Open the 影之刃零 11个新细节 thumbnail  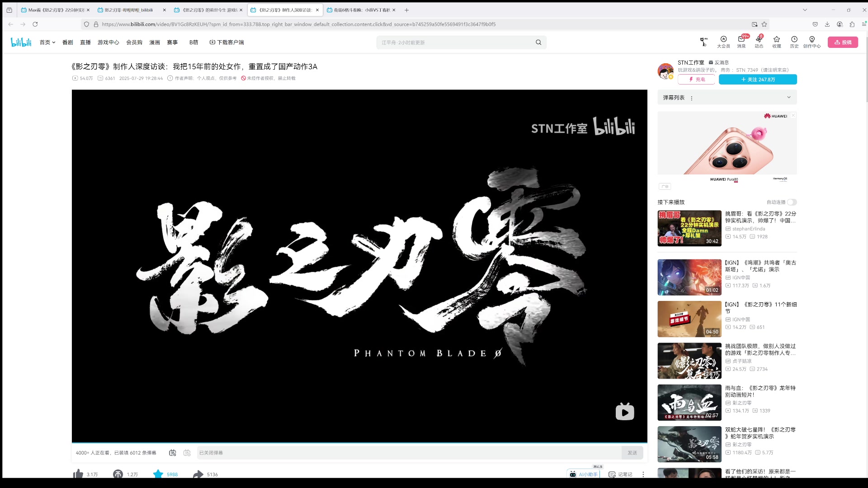point(689,319)
